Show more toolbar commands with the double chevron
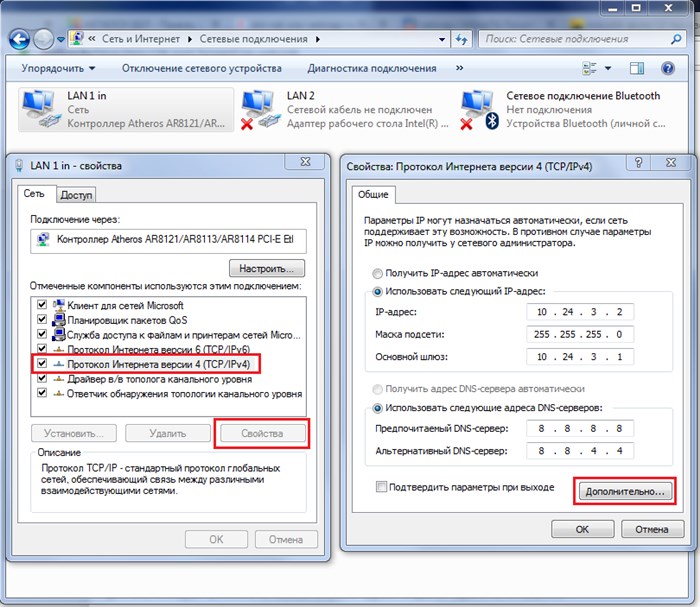 click(x=459, y=68)
